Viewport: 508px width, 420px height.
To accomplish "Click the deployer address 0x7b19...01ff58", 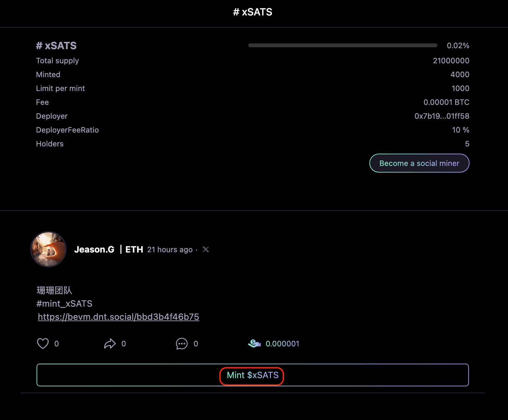I will tap(442, 116).
